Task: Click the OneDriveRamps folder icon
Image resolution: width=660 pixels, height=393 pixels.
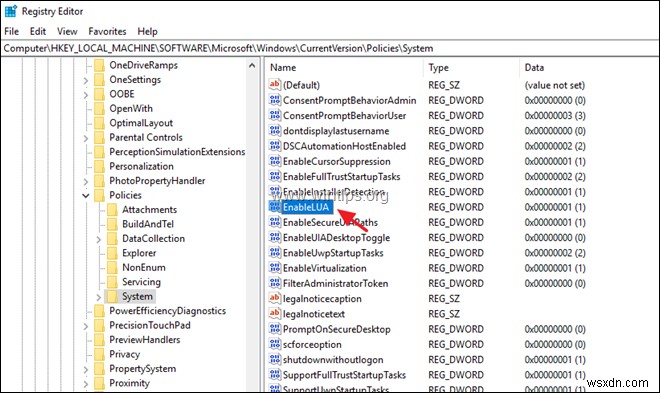Action: pyautogui.click(x=99, y=65)
